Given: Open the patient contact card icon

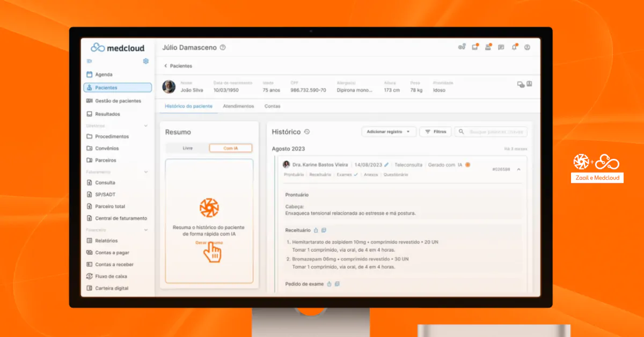Looking at the screenshot, I should click(529, 84).
